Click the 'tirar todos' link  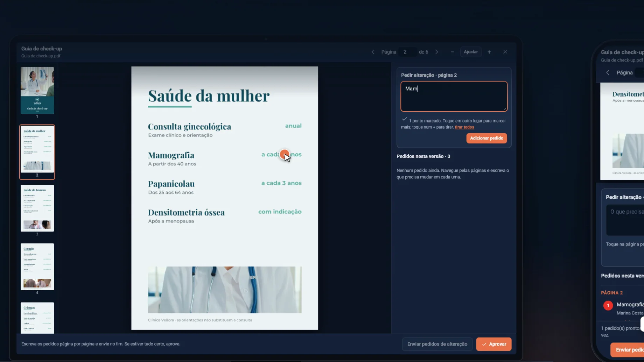click(464, 127)
